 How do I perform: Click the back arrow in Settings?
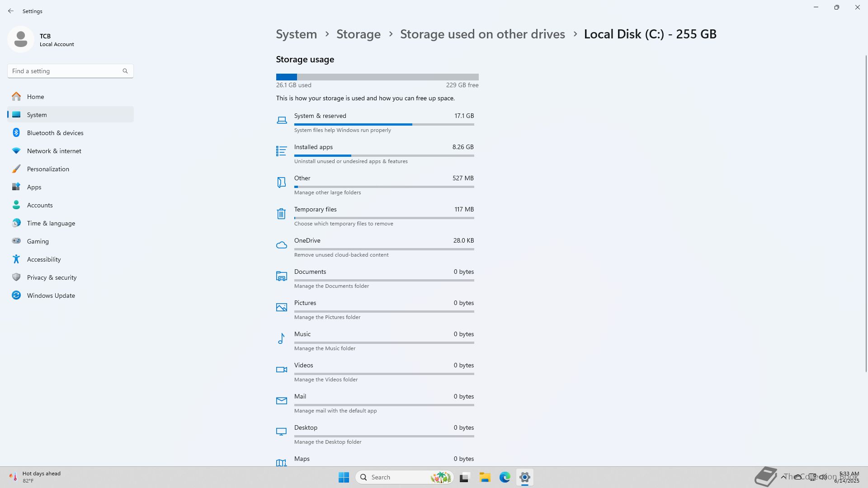click(x=11, y=11)
